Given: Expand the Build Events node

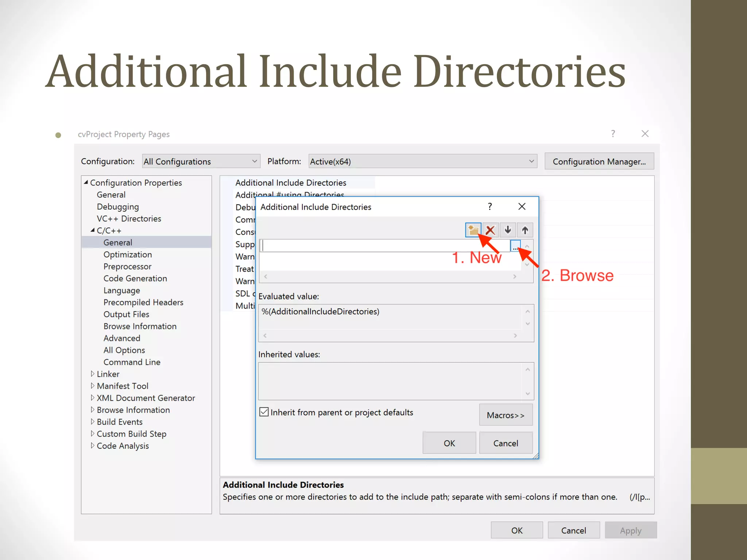Looking at the screenshot, I should point(93,421).
